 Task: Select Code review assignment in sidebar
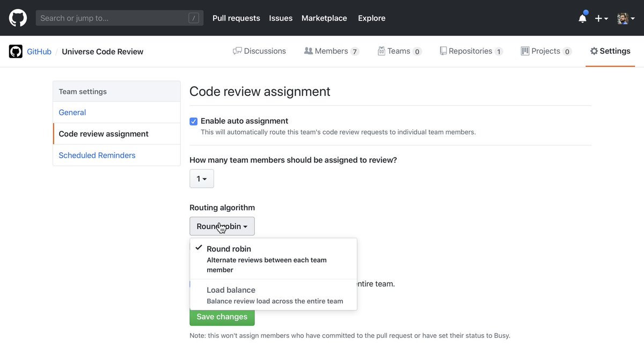point(116,134)
